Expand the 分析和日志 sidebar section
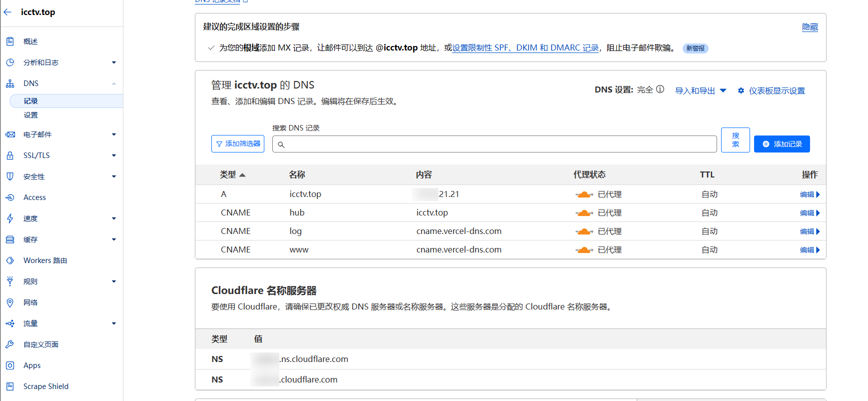Viewport: 868px width, 401px height. (x=113, y=62)
